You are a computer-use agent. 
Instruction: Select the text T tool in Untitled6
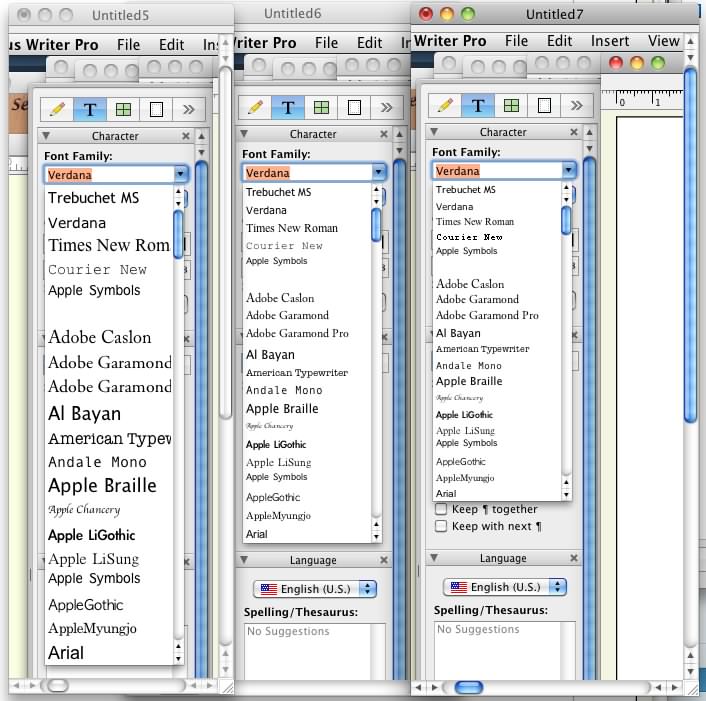pyautogui.click(x=288, y=108)
